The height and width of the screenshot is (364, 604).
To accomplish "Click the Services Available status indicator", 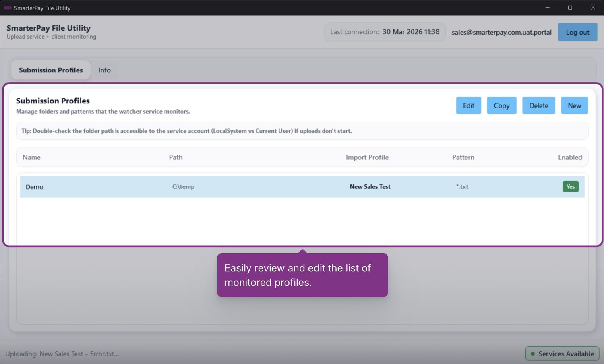I will point(562,354).
